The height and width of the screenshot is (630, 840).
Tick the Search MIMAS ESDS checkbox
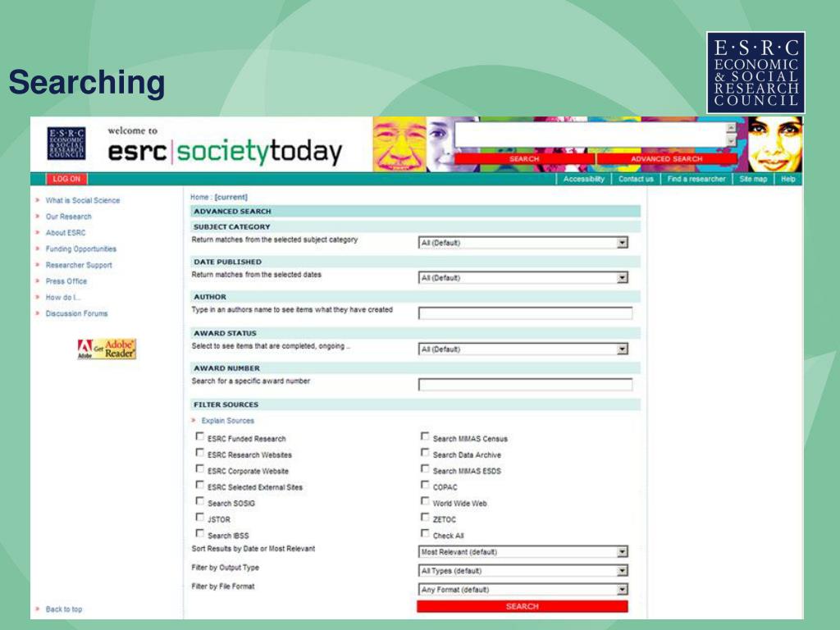pyautogui.click(x=425, y=468)
